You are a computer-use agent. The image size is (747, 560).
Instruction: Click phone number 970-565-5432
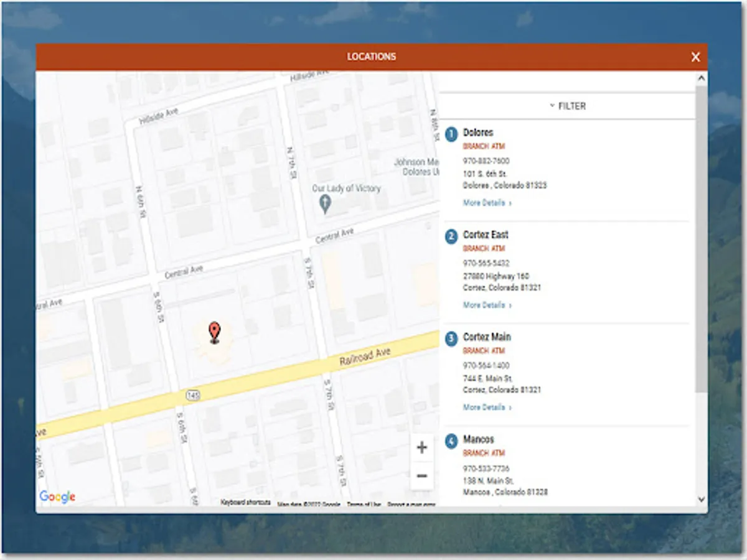coord(486,263)
